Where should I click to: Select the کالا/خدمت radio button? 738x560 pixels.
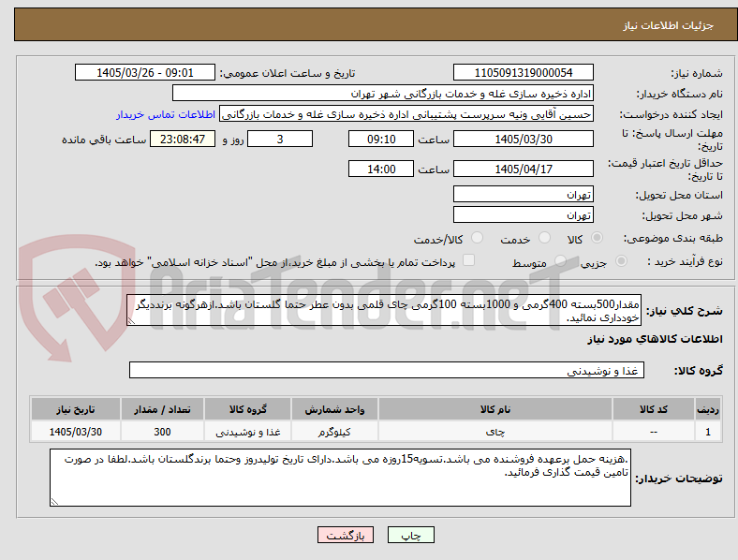click(x=478, y=238)
